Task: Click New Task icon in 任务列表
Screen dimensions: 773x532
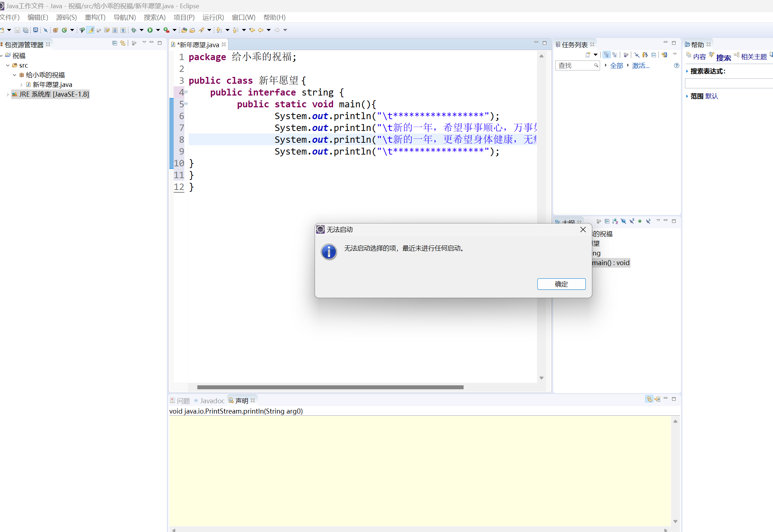Action: [588, 55]
